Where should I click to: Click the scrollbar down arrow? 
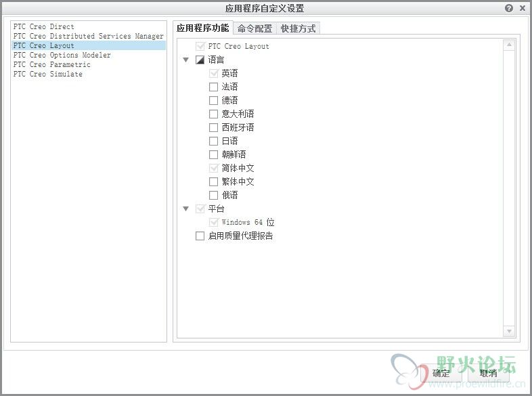pyautogui.click(x=509, y=331)
